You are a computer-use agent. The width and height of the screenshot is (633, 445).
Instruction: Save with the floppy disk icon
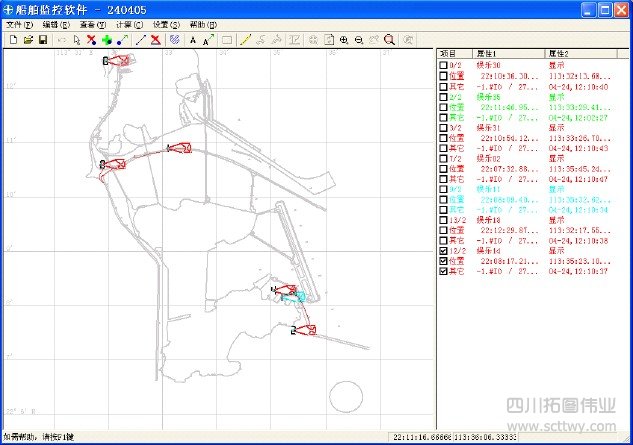tap(43, 40)
